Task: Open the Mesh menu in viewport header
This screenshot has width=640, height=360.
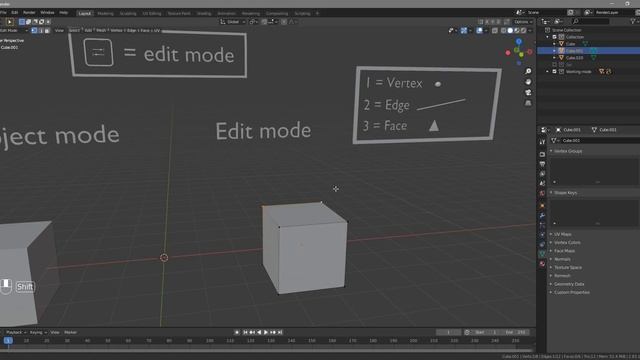Action: coord(101,31)
